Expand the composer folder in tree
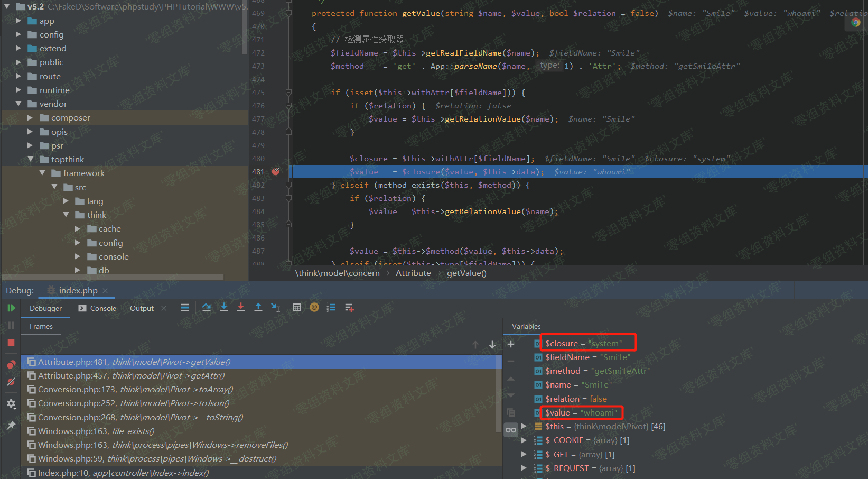 (x=30, y=118)
